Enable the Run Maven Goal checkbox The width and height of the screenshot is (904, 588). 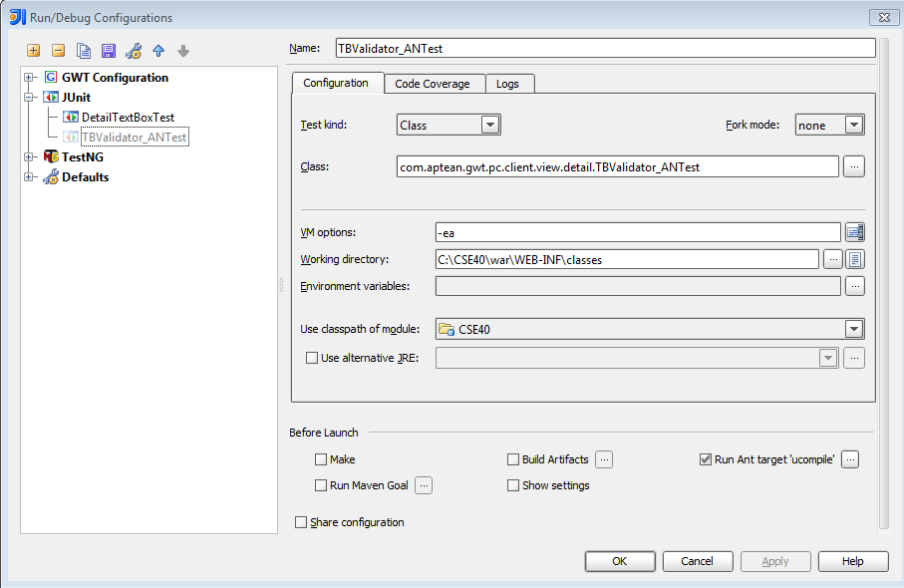(x=321, y=485)
